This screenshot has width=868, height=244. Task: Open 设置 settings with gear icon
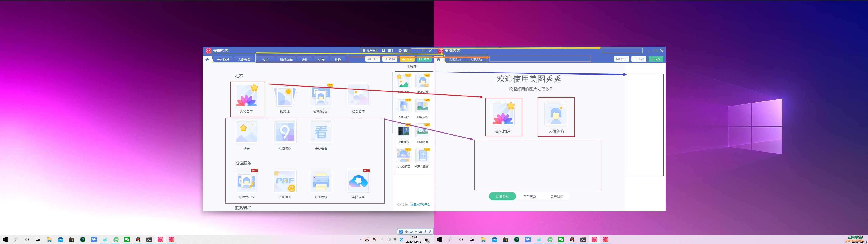coord(403,51)
